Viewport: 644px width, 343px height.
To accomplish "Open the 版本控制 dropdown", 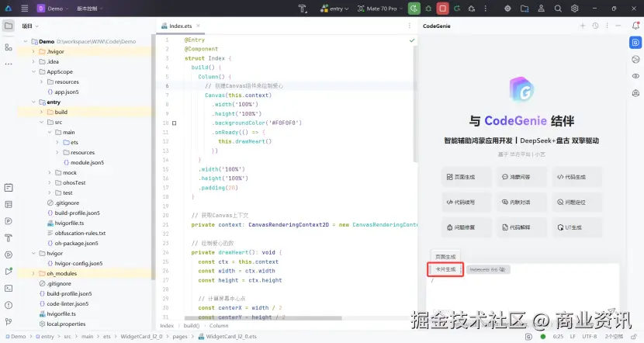I will [x=89, y=9].
